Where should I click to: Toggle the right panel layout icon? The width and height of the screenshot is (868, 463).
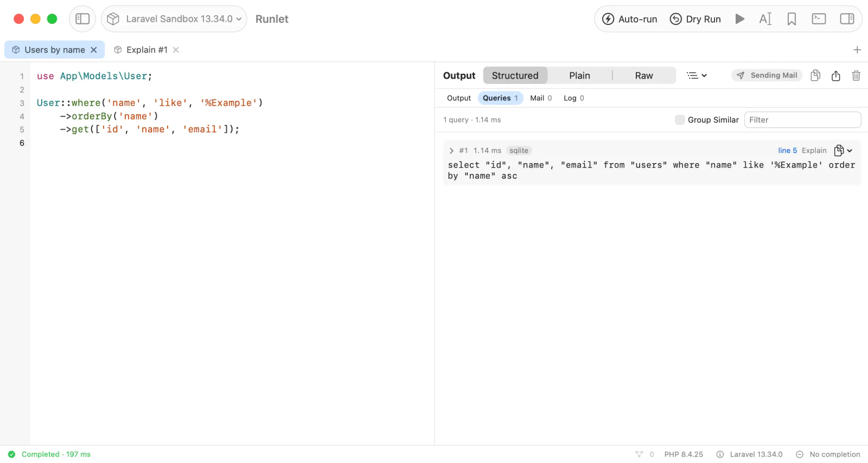pos(847,19)
